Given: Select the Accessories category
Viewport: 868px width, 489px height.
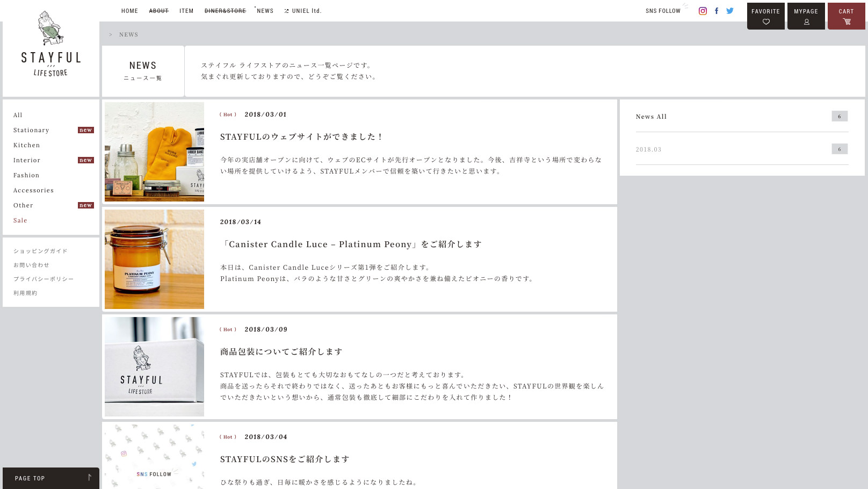Looking at the screenshot, I should point(33,190).
